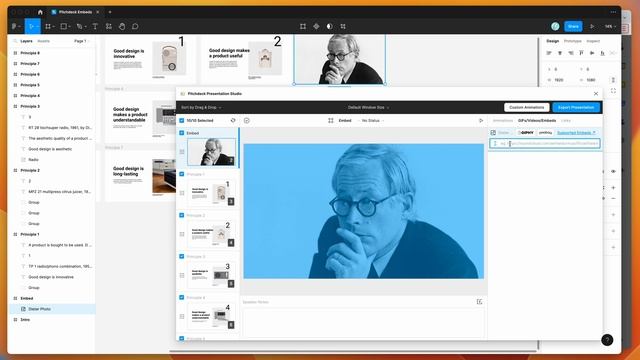Go to Figma home via house icon

pyautogui.click(x=40, y=12)
